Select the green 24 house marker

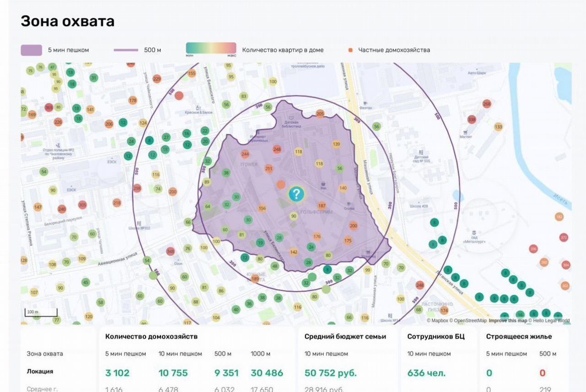coord(311,247)
